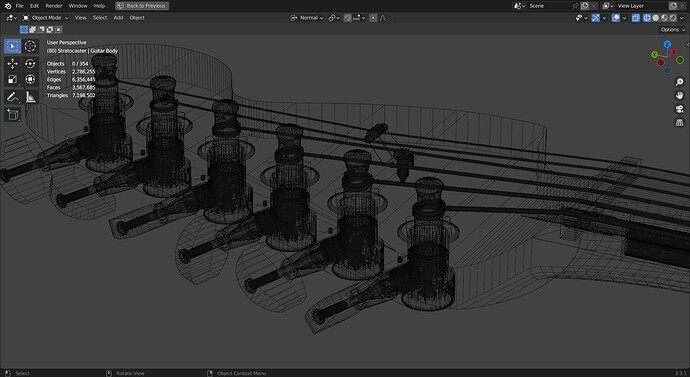Activate the Scale tool
690x377 pixels.
pos(12,79)
